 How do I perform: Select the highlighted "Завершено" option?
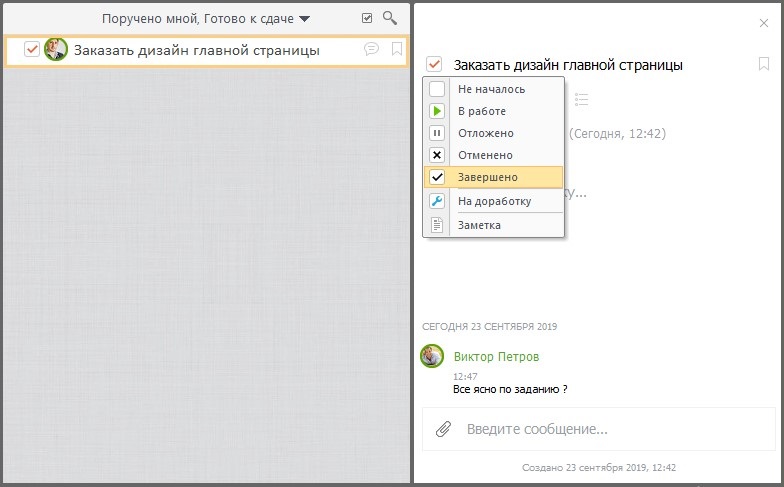pos(494,177)
